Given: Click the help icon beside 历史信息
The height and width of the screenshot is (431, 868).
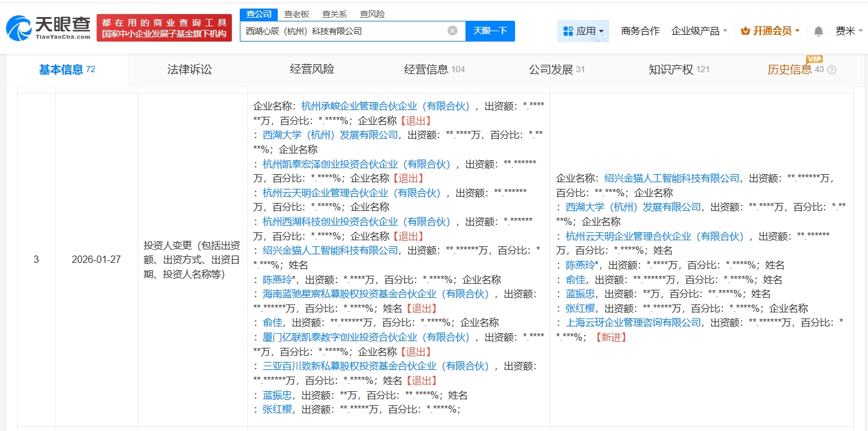Looking at the screenshot, I should 831,70.
